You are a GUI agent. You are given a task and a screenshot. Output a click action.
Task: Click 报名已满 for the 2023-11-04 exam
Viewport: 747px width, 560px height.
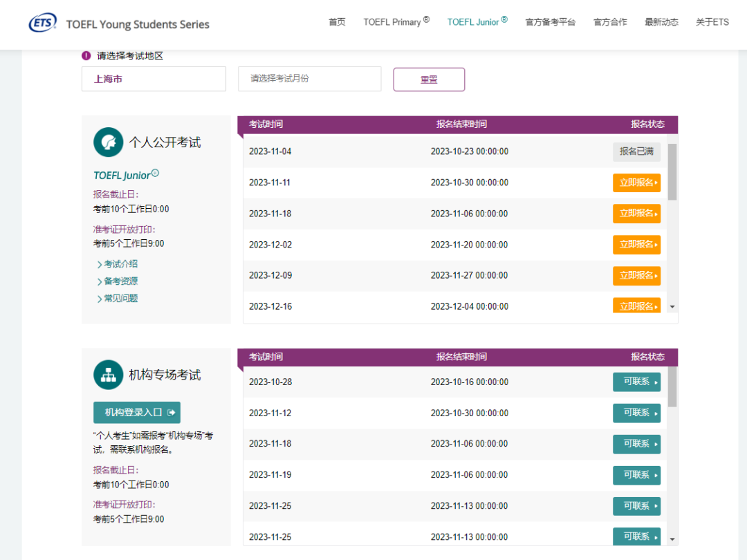[636, 151]
